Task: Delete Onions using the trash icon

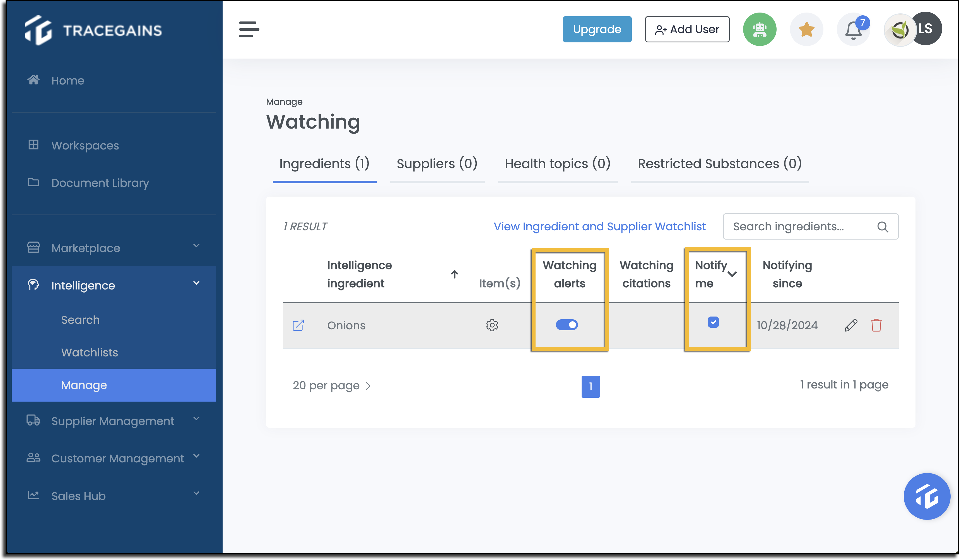Action: (x=876, y=325)
